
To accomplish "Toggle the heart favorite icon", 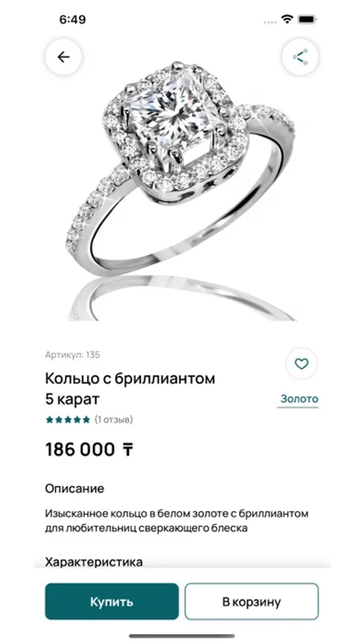I will click(301, 364).
